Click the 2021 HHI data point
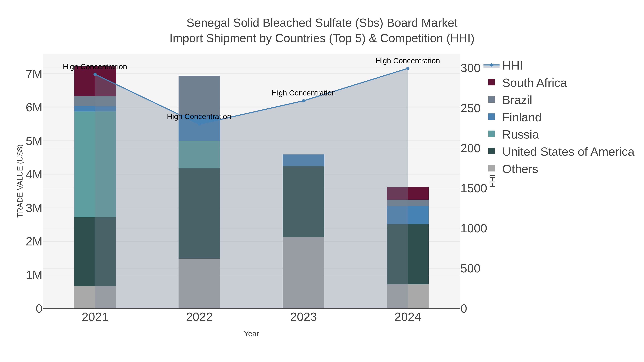 click(95, 74)
